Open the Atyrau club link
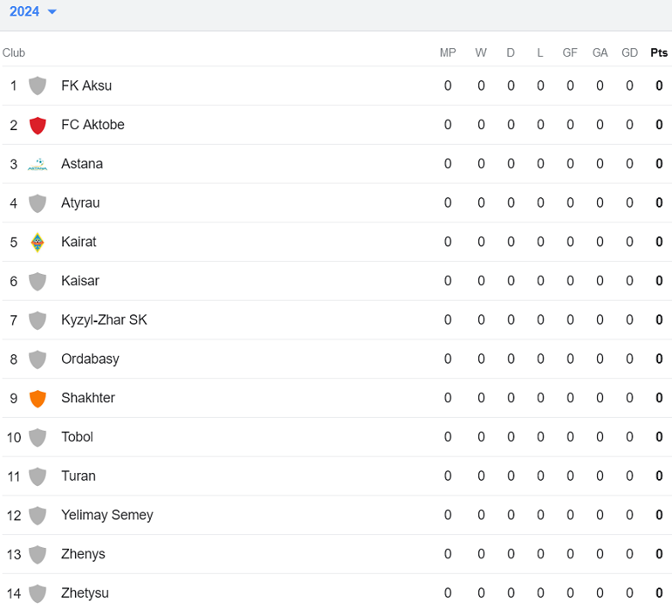The width and height of the screenshot is (672, 616). click(80, 203)
